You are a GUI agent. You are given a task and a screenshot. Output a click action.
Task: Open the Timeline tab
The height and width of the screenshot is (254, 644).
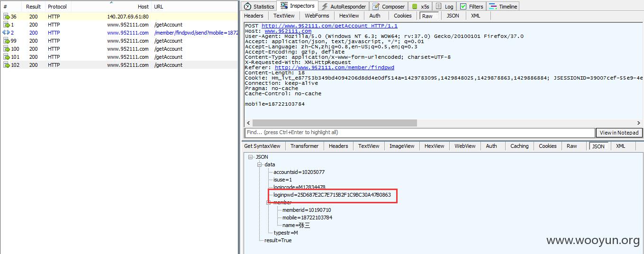coord(503,7)
